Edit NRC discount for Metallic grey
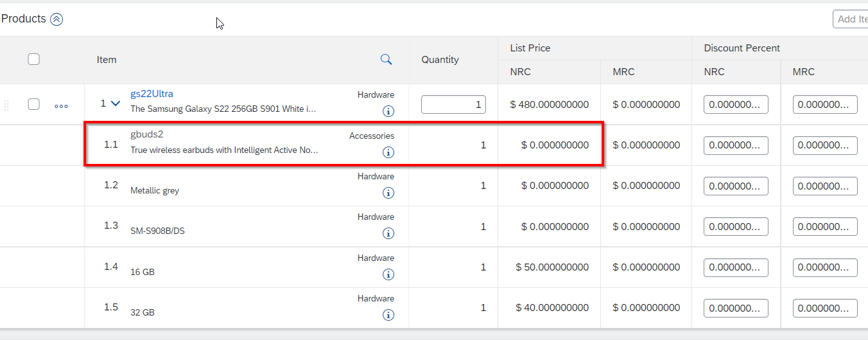The width and height of the screenshot is (868, 340). (x=736, y=186)
